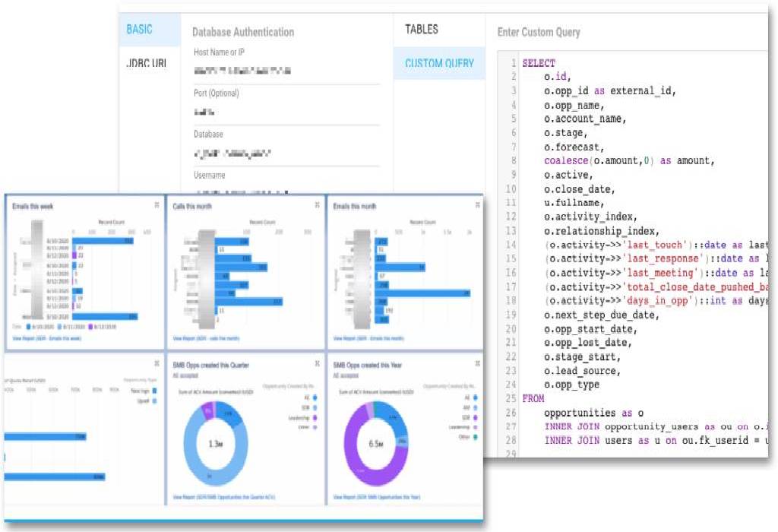Click the coalesce(o.amount,0) code line
This screenshot has height=532, width=778.
tap(629, 161)
